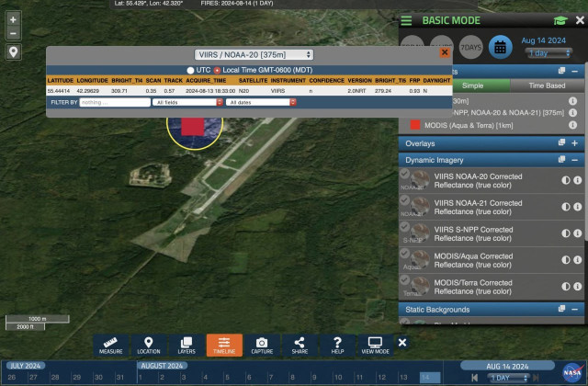This screenshot has height=386, width=588.
Task: Open the Measure tool
Action: tap(110, 345)
